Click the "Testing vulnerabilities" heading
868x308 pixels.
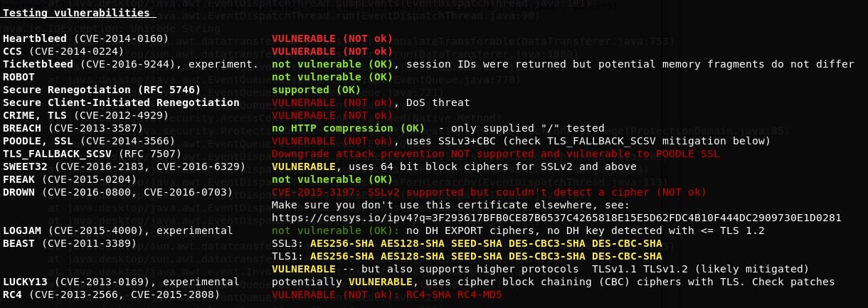coord(76,12)
